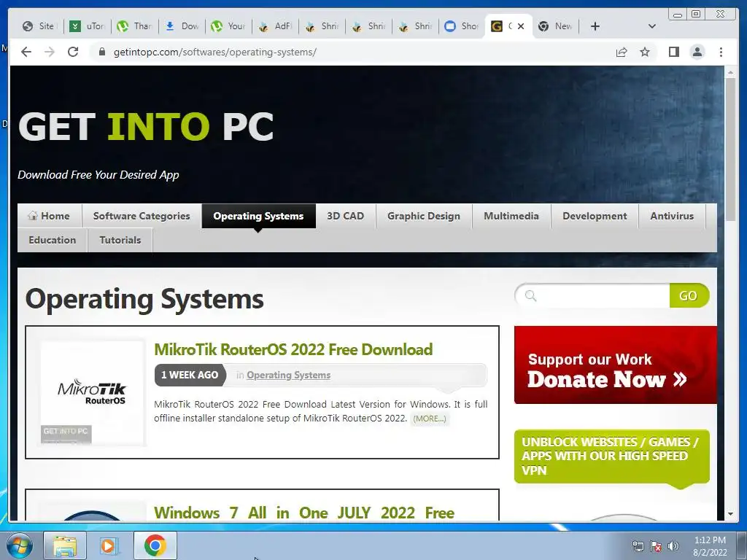Open the Multimedia category
Viewport: 747px width, 560px height.
click(511, 216)
